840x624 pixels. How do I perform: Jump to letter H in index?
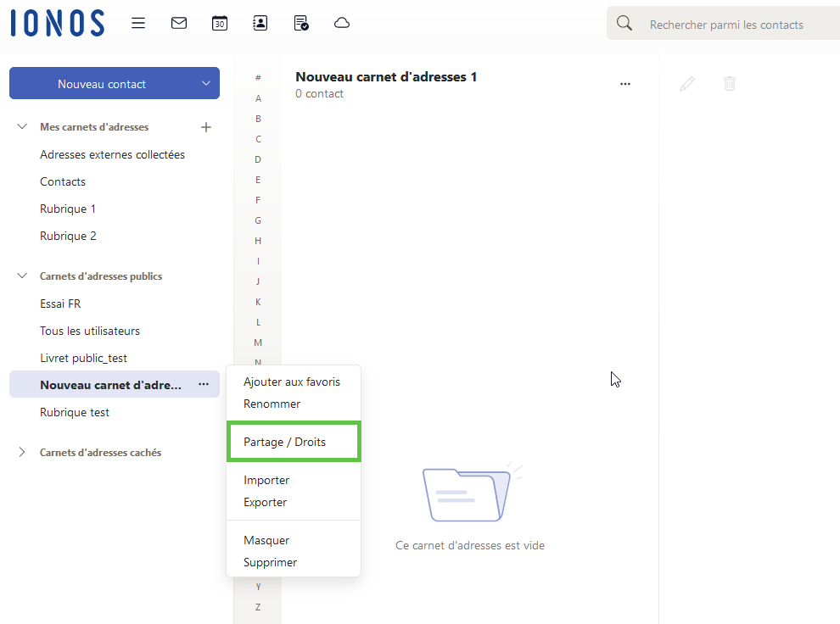(x=258, y=241)
